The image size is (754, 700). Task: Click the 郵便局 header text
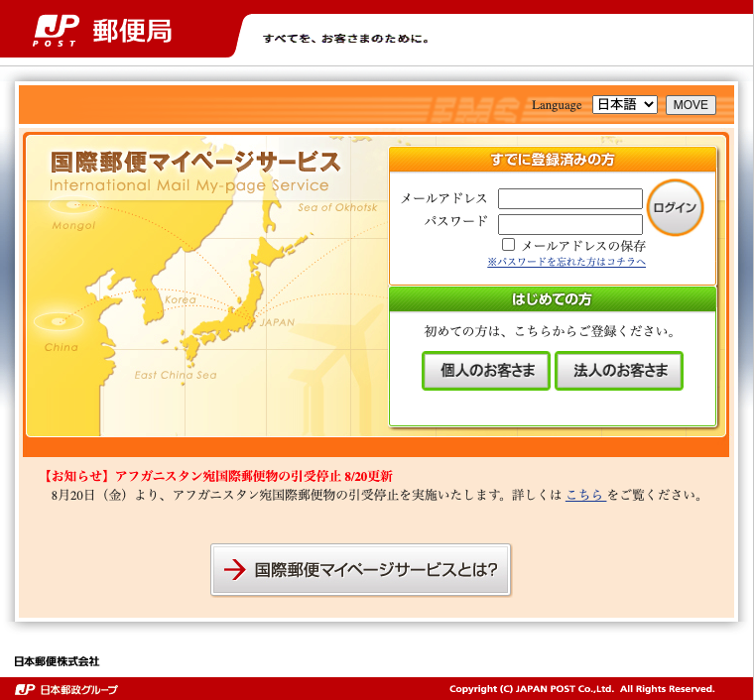[132, 31]
